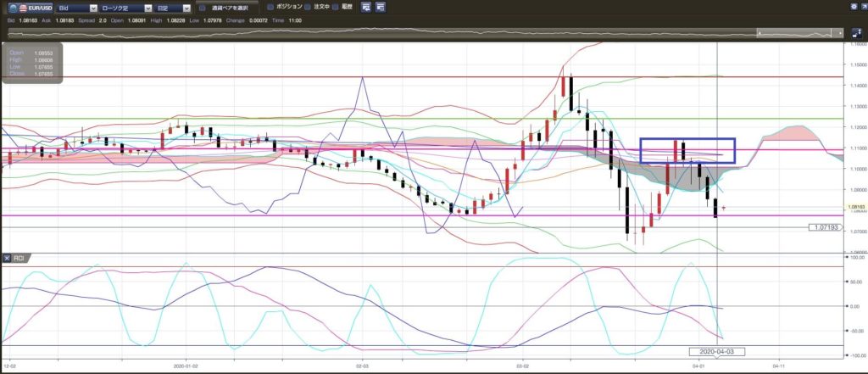This screenshot has width=868, height=374.
Task: Click the 1.07193 price line label
Action: (825, 227)
